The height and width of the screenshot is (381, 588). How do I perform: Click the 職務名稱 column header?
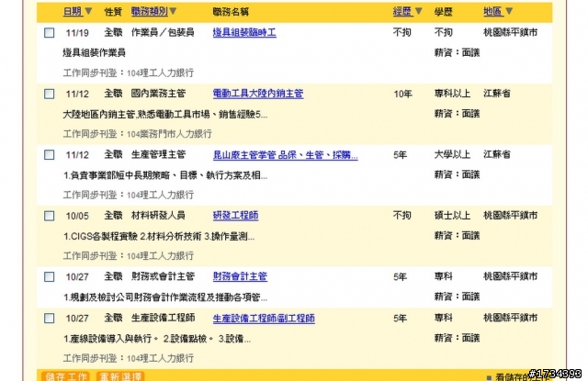click(231, 12)
